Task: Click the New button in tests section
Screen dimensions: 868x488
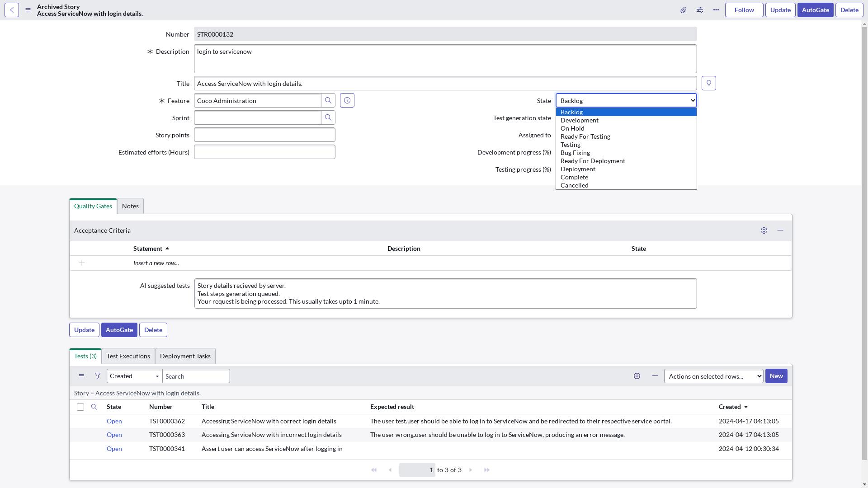Action: 776,376
